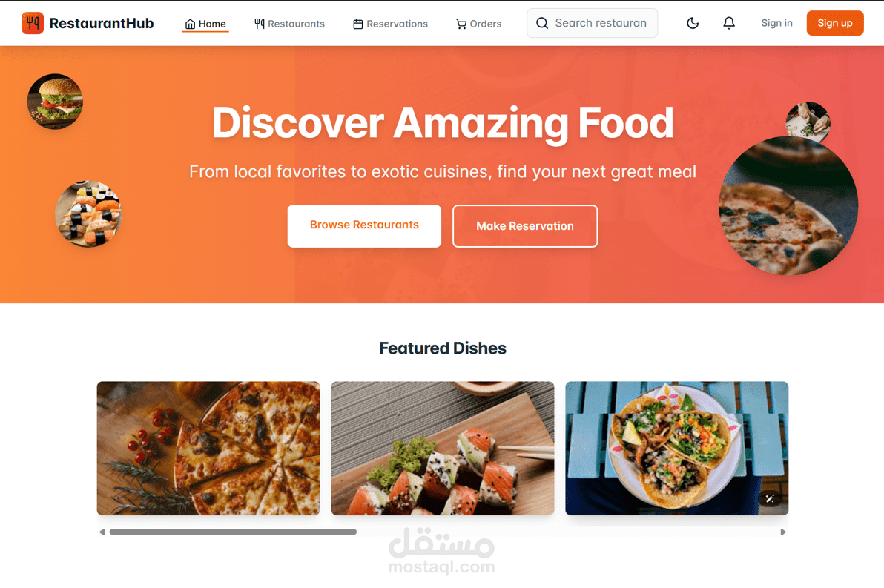Select the pizza featured dish thumbnail
884x588 pixels.
coord(208,448)
